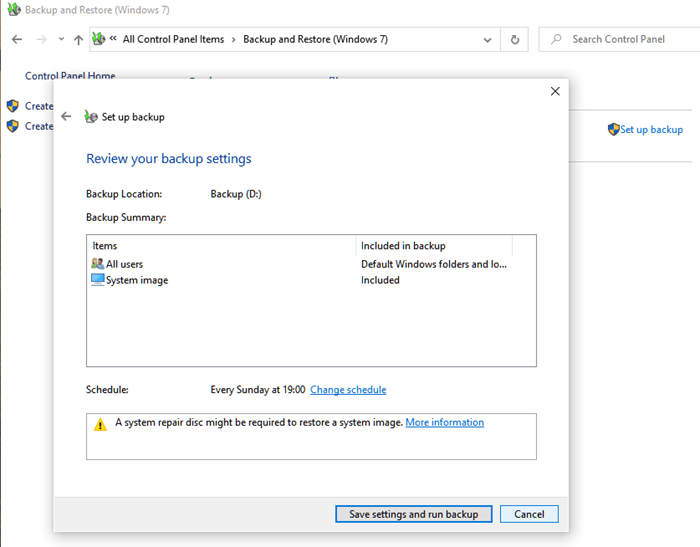Click the first Create shield icon
The height and width of the screenshot is (547, 700).
tap(12, 106)
